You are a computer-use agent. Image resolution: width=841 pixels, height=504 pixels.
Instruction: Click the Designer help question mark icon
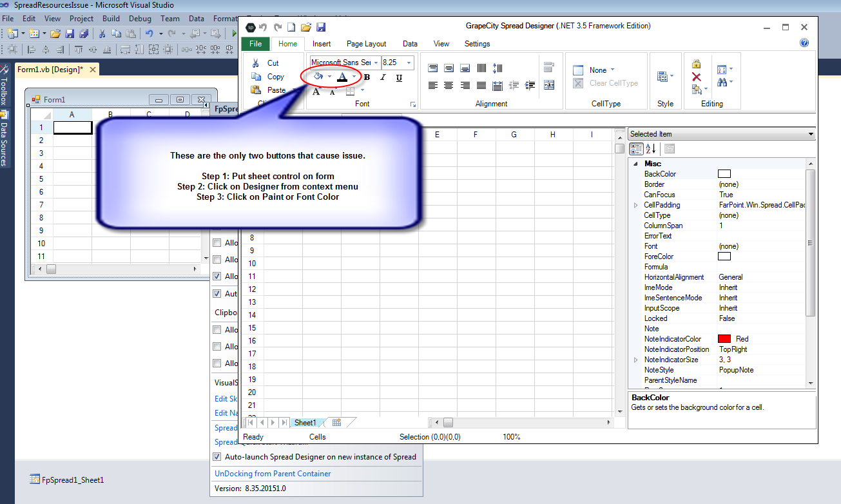pos(804,43)
